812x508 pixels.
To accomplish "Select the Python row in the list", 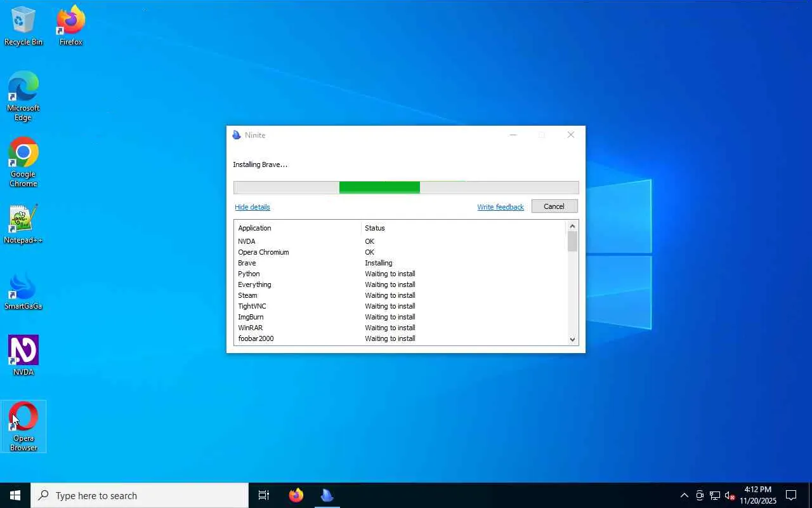I will 401,274.
